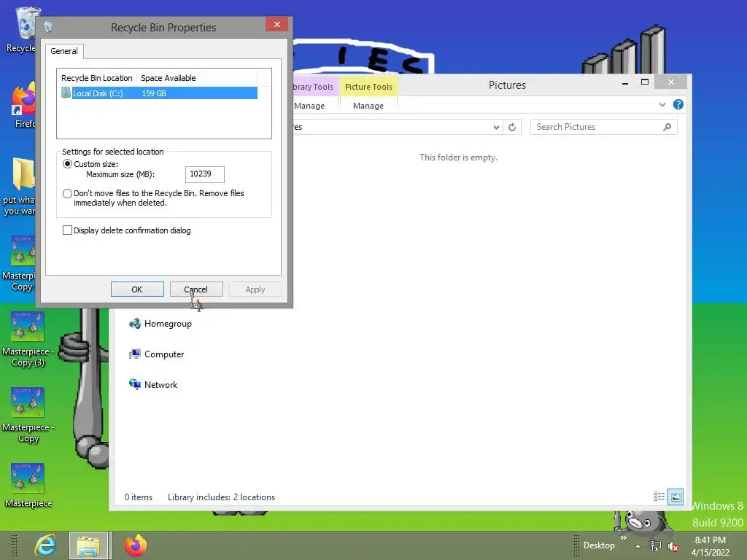Open the General tab
The width and height of the screenshot is (747, 560).
coord(64,51)
